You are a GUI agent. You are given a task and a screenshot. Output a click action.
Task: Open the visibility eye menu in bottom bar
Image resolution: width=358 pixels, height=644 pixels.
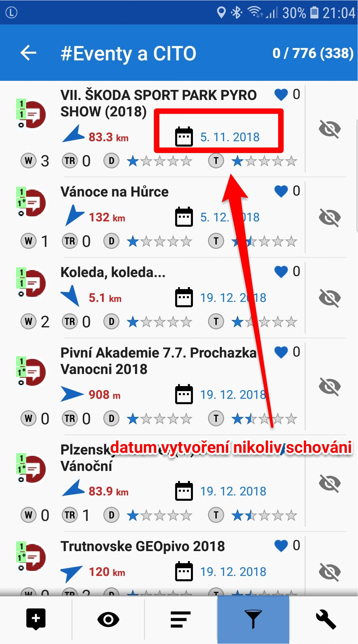tap(108, 620)
